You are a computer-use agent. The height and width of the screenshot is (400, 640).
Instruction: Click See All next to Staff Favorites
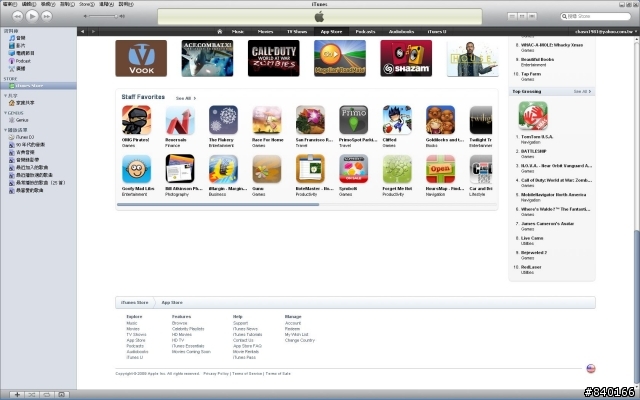pyautogui.click(x=186, y=98)
